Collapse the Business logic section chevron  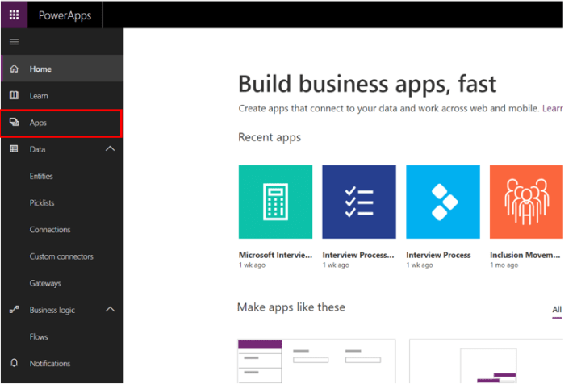[x=111, y=310]
